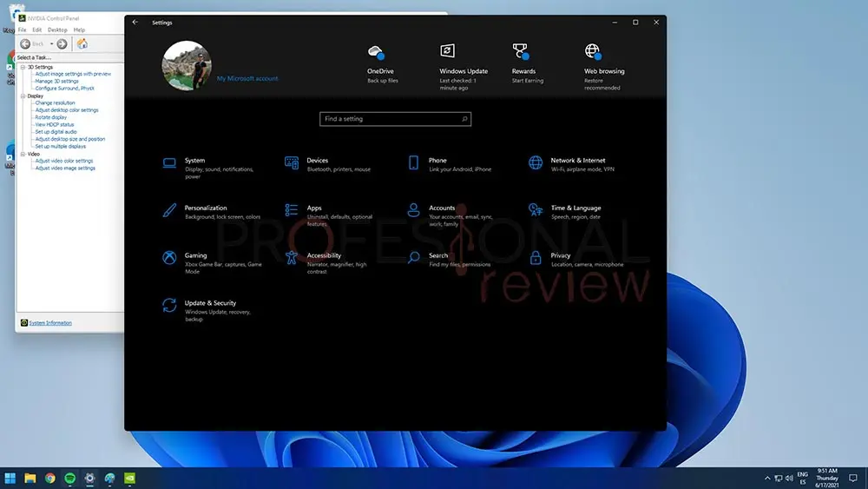Screen dimensions: 868x489
Task: Open Update & Security settings
Action: click(207, 311)
